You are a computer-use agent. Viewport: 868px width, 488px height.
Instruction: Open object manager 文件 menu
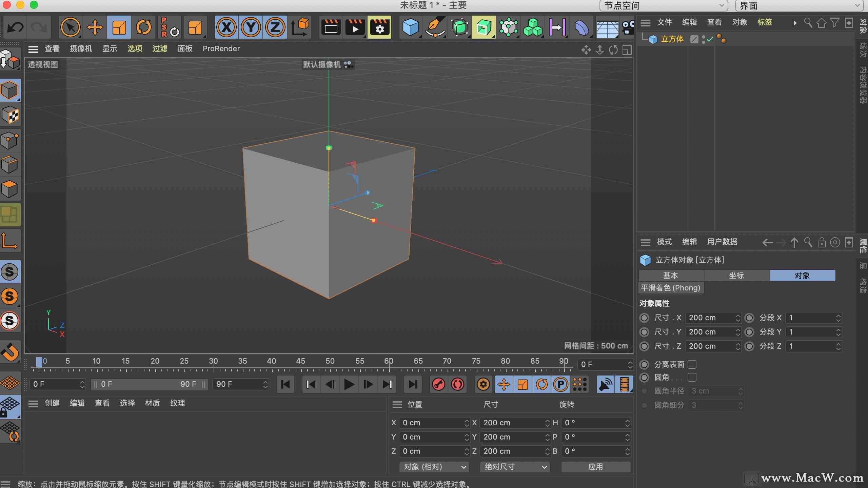pyautogui.click(x=664, y=22)
